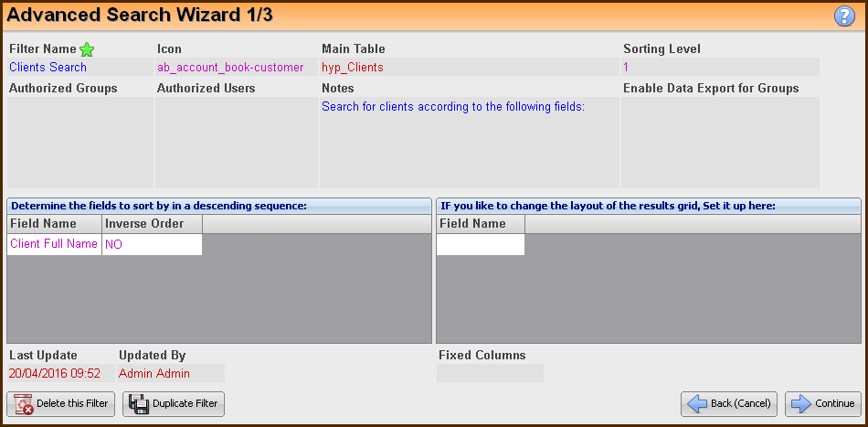Edit the ab_account_book-customer icon field

tap(236, 67)
